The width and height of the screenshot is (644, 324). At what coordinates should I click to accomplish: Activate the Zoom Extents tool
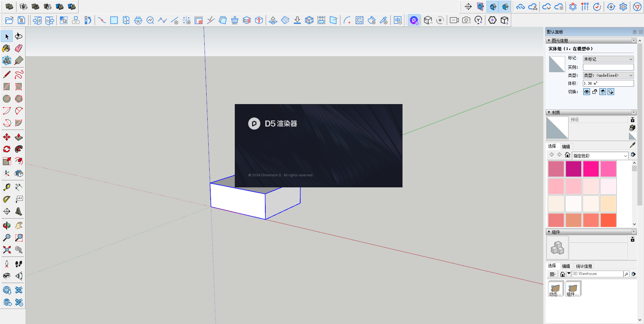coord(7,250)
